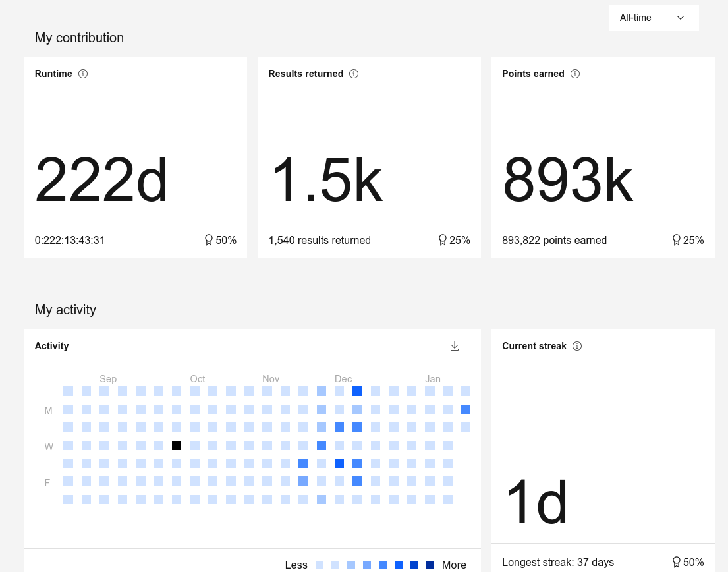728x572 pixels.
Task: Click the 893,822 points earned text
Action: pyautogui.click(x=554, y=240)
